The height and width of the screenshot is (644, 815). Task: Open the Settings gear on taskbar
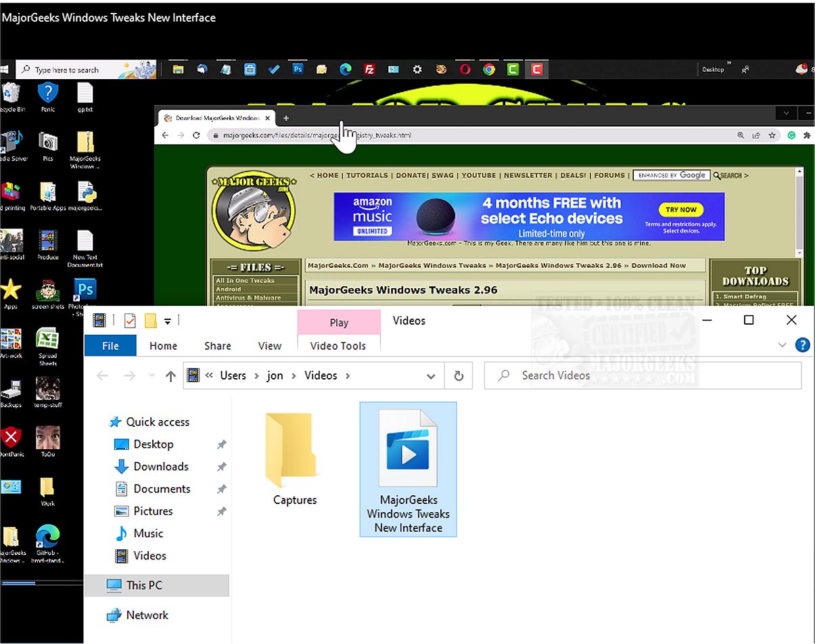pyautogui.click(x=417, y=69)
